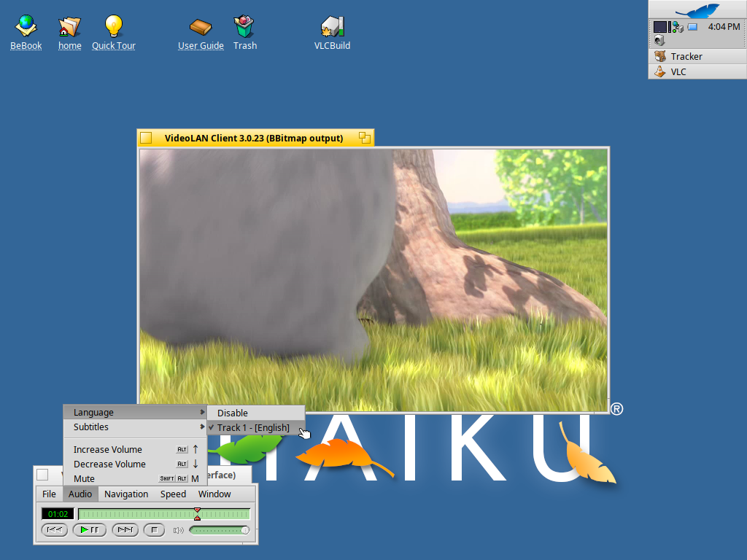
Task: Open the Window menu
Action: click(214, 494)
